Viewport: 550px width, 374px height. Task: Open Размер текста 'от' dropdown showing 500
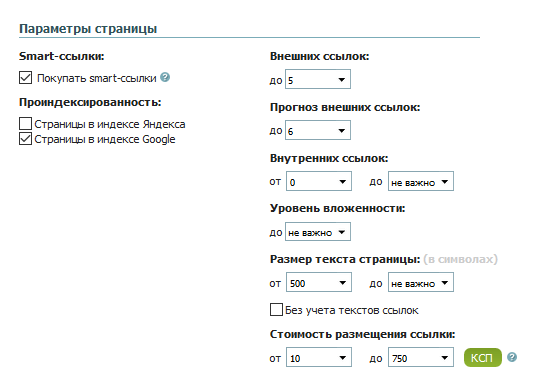pos(319,282)
